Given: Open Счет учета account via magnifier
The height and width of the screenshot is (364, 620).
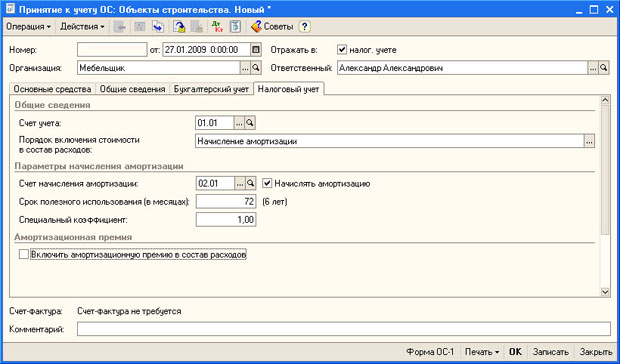Looking at the screenshot, I should pyautogui.click(x=250, y=123).
